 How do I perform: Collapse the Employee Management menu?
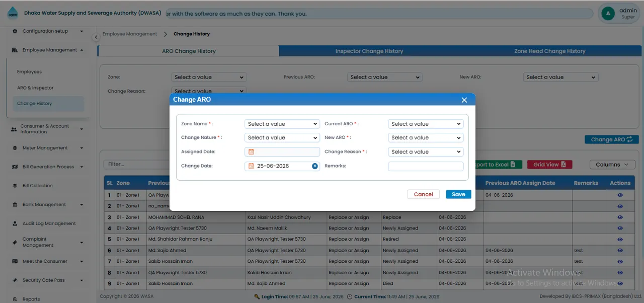pos(48,50)
